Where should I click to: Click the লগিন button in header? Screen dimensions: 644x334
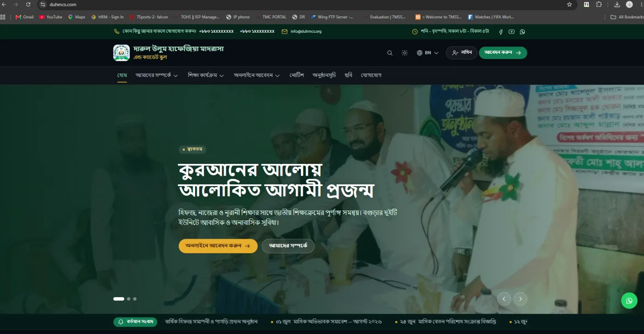tap(461, 53)
